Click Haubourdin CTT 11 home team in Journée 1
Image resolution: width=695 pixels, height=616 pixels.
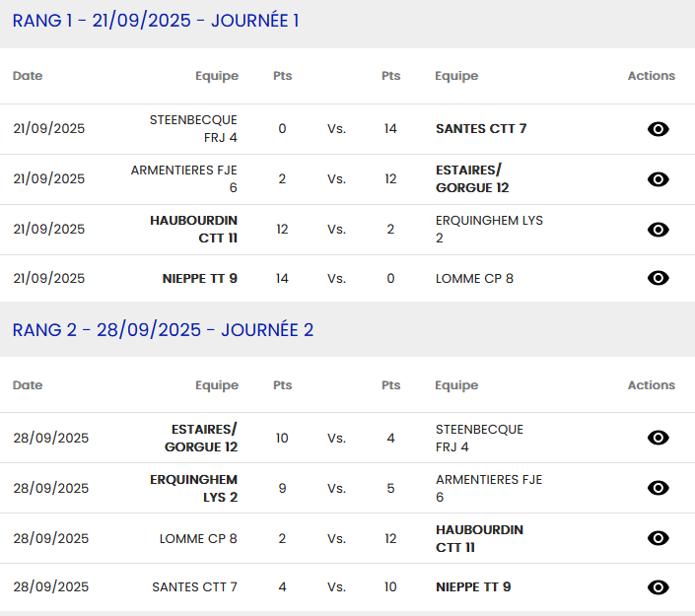click(193, 229)
